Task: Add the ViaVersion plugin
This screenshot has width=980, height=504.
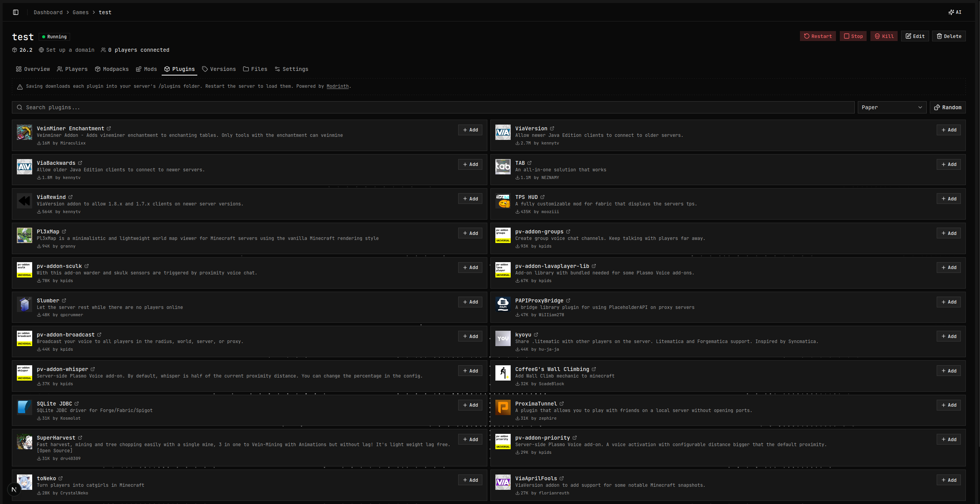Action: click(x=949, y=130)
